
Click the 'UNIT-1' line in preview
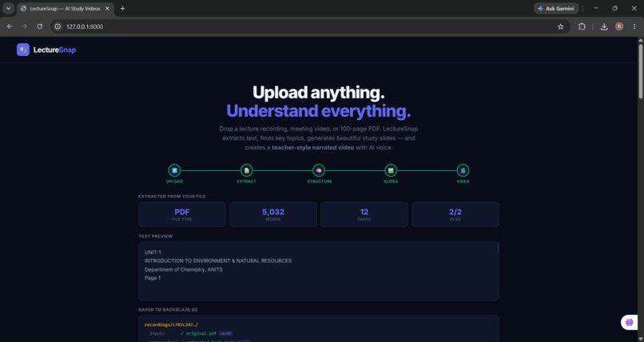point(153,252)
